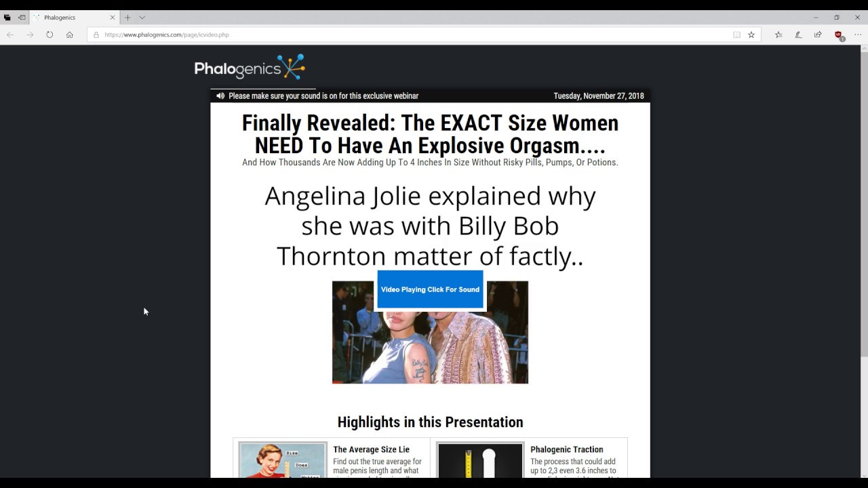
Task: Click the scrollbar up arrow
Action: [864, 50]
